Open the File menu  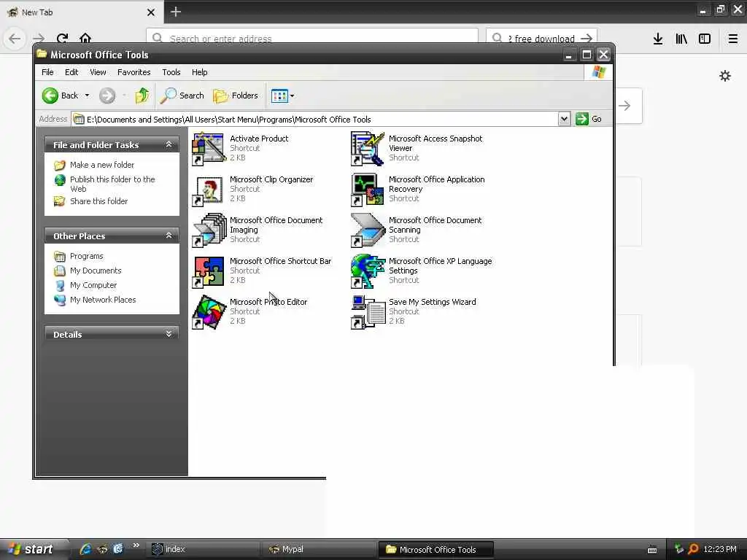pos(47,72)
